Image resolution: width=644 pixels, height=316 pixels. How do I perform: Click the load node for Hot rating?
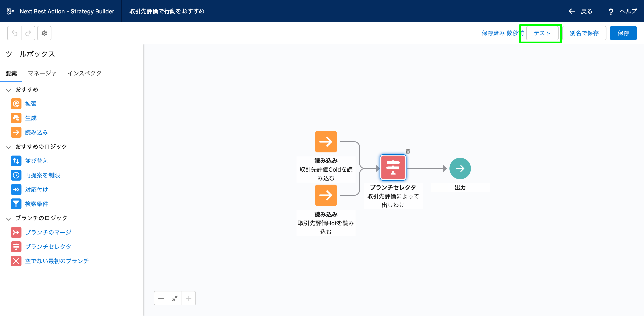coord(326,195)
